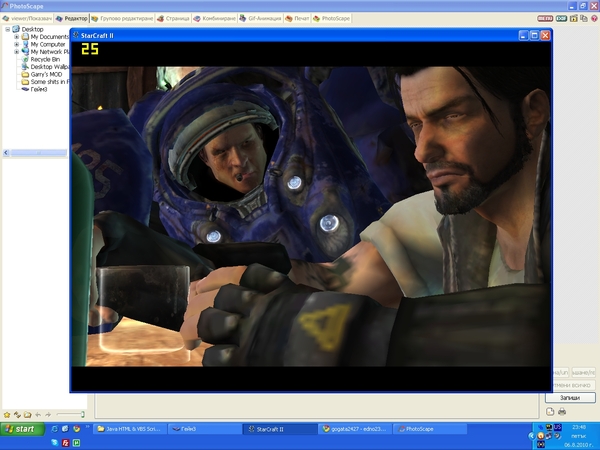
Task: Click the US language indicator in tray
Action: (x=558, y=427)
